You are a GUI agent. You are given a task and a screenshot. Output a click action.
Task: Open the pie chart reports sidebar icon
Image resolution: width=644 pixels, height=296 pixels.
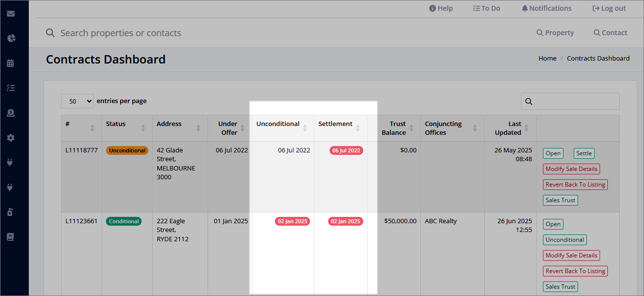10,38
